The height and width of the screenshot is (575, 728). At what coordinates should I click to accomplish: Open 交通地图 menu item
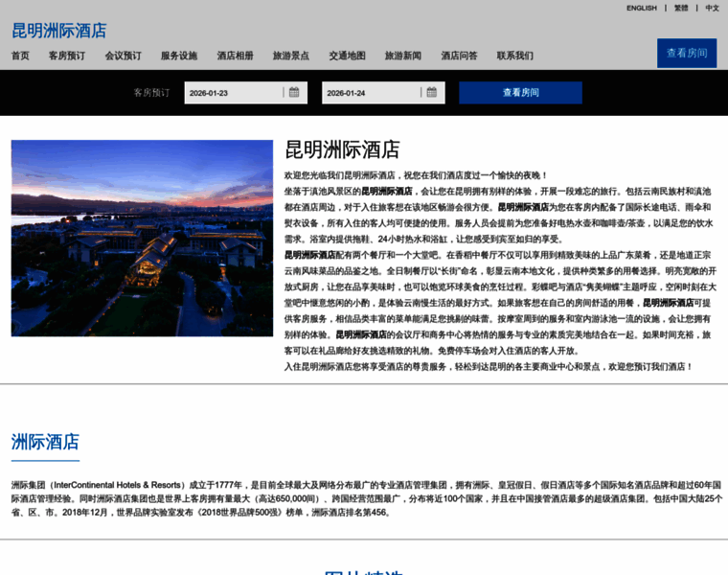click(x=347, y=56)
